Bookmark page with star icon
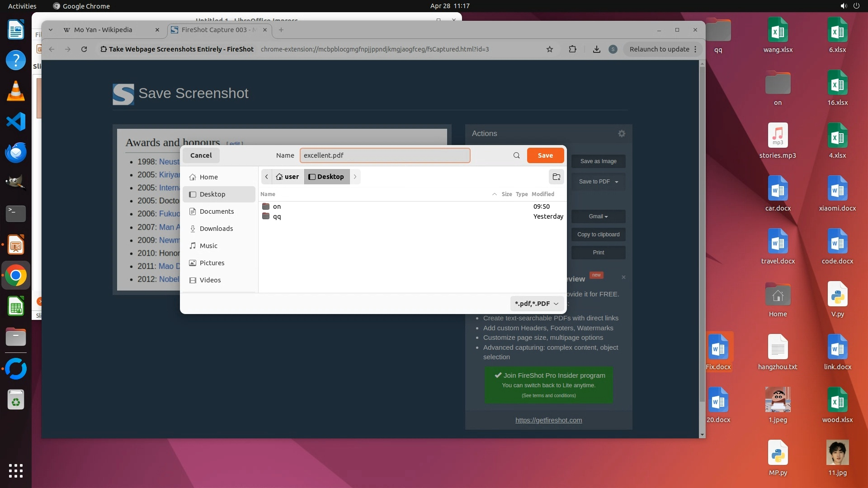 pyautogui.click(x=550, y=49)
